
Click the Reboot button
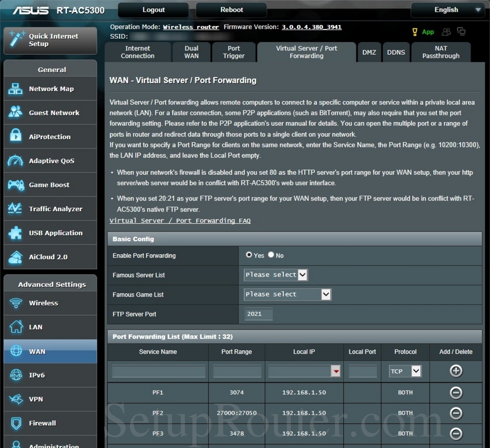click(232, 10)
